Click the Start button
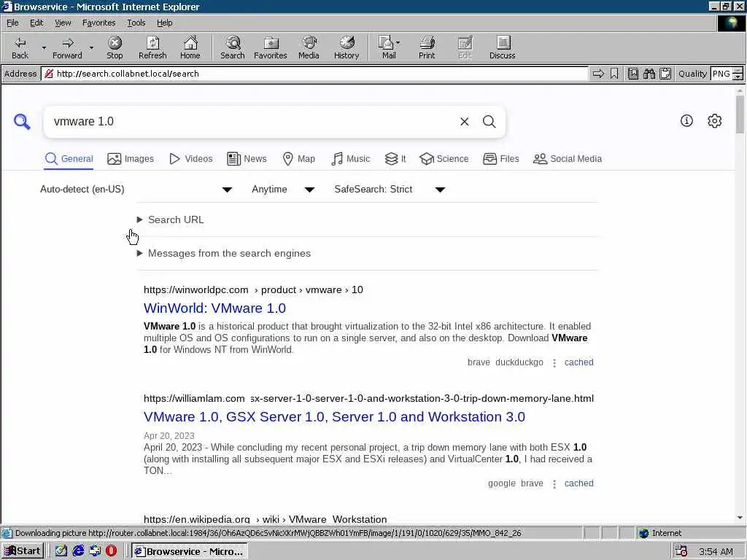 click(23, 551)
